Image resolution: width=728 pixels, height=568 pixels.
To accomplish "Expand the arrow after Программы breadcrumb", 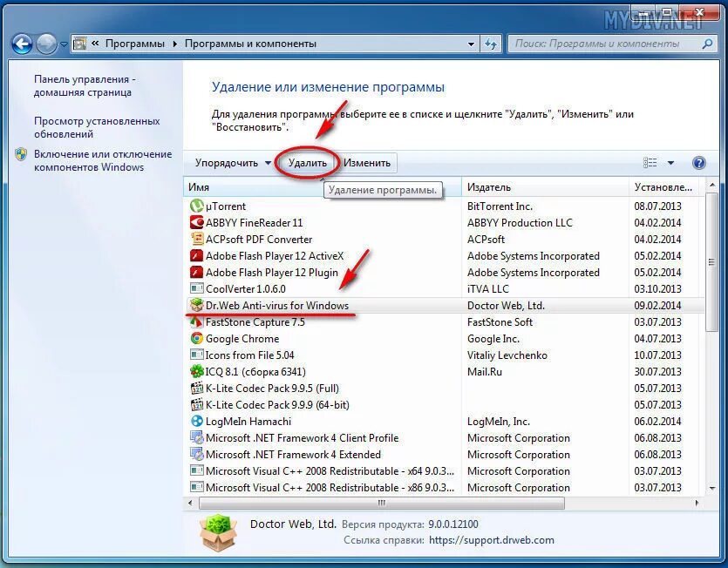I will [x=175, y=44].
